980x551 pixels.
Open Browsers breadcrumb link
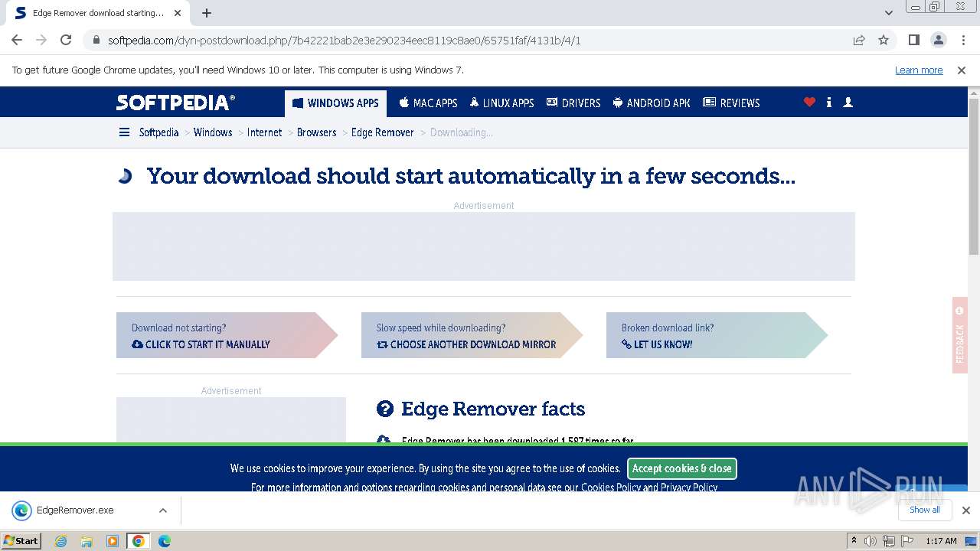click(316, 132)
